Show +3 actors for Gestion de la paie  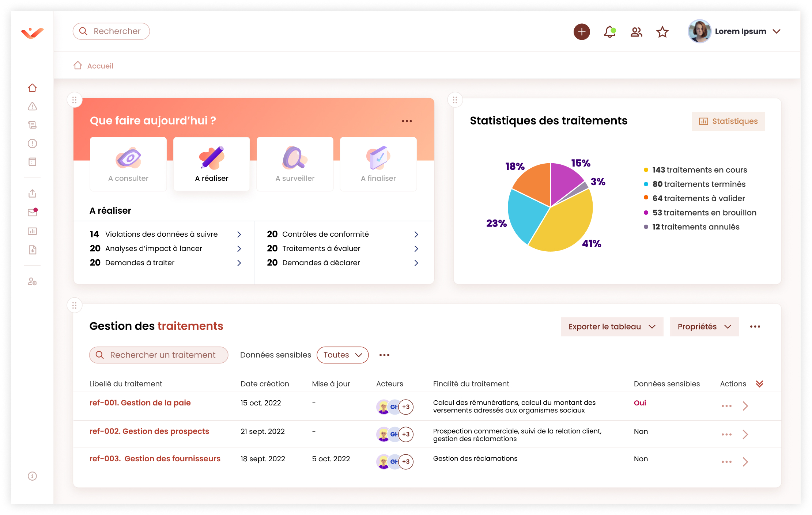406,407
